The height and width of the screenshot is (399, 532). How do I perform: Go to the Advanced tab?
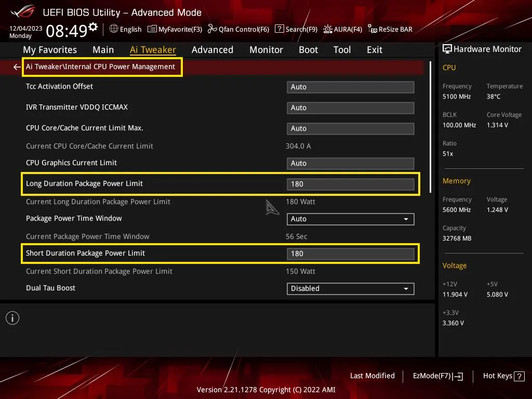coord(212,50)
